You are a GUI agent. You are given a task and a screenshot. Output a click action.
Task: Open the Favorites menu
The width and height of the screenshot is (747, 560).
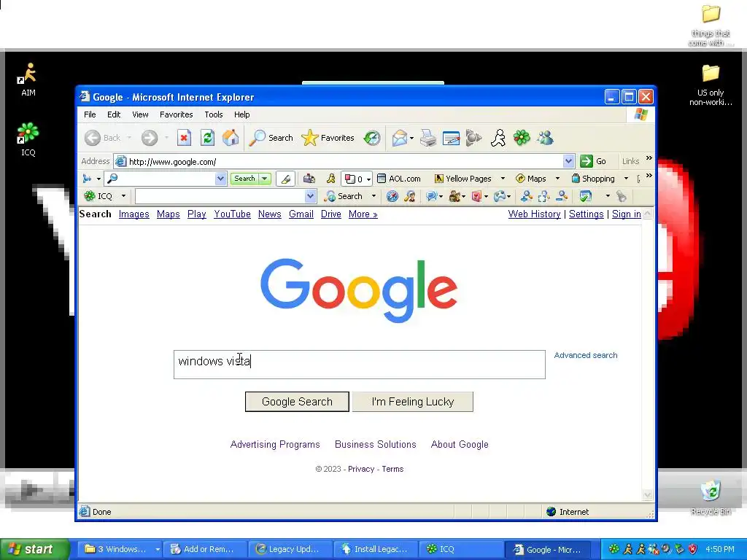click(177, 114)
